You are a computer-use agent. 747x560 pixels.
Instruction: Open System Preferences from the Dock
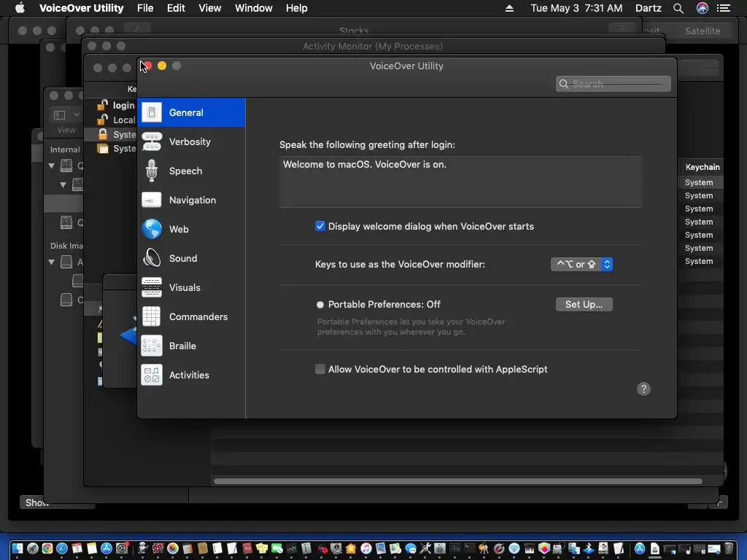coord(122,548)
